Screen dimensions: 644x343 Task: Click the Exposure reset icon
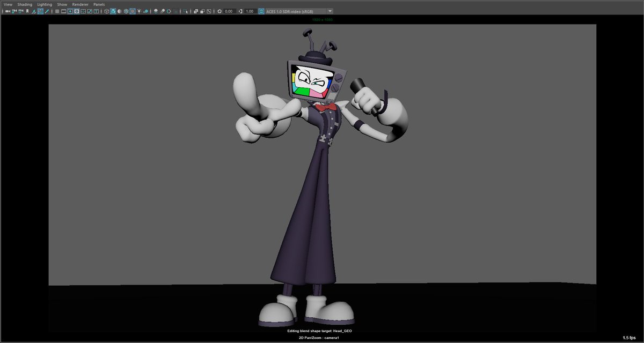point(219,11)
